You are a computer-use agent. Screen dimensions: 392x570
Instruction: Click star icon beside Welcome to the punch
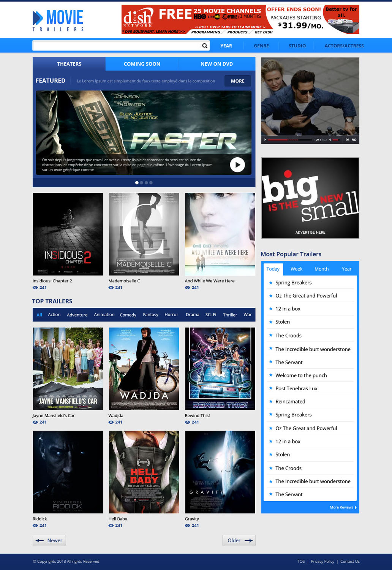pos(271,375)
